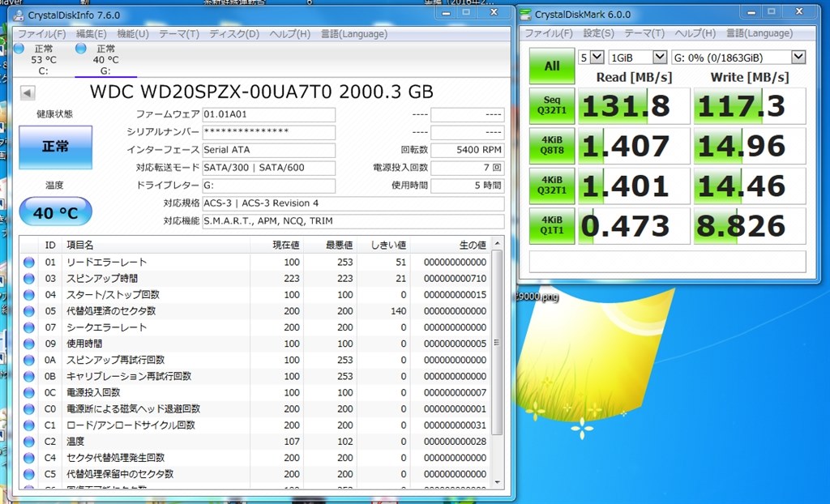
Task: Click the 正常 health status button
Action: 56,147
